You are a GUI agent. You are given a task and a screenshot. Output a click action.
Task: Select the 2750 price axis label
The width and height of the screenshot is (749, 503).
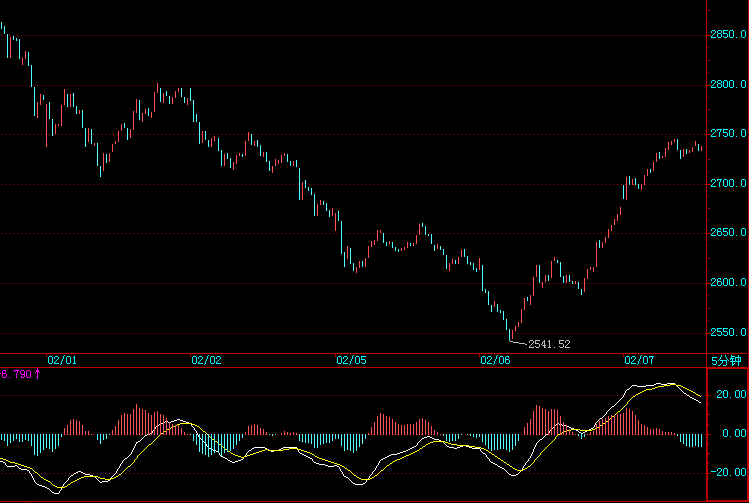click(x=729, y=135)
